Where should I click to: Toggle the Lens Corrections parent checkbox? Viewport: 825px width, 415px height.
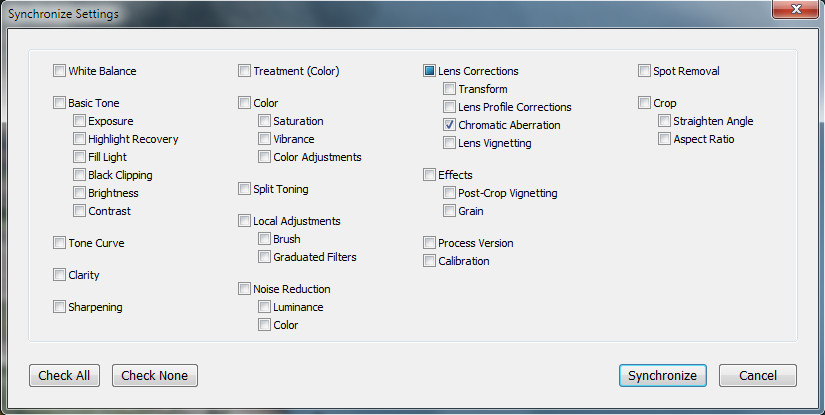429,70
